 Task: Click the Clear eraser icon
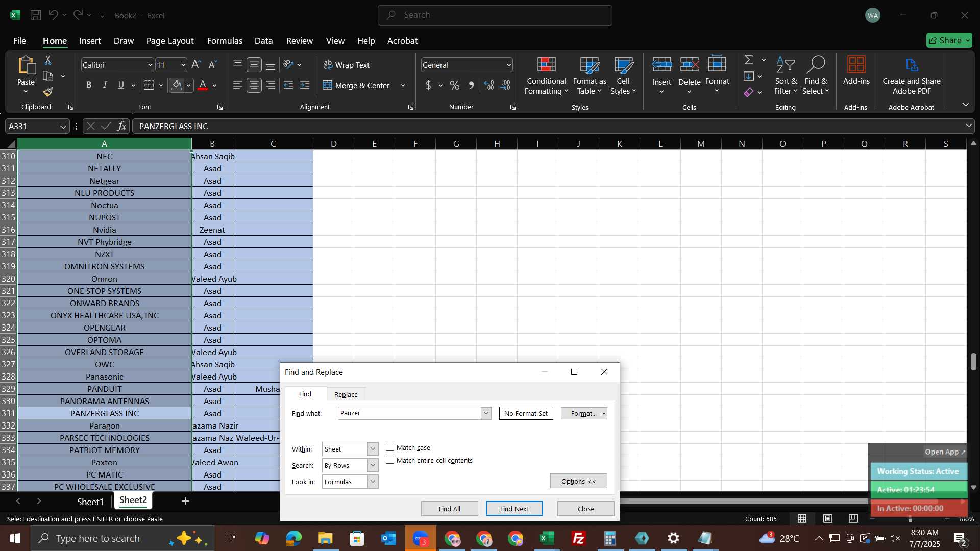749,92
